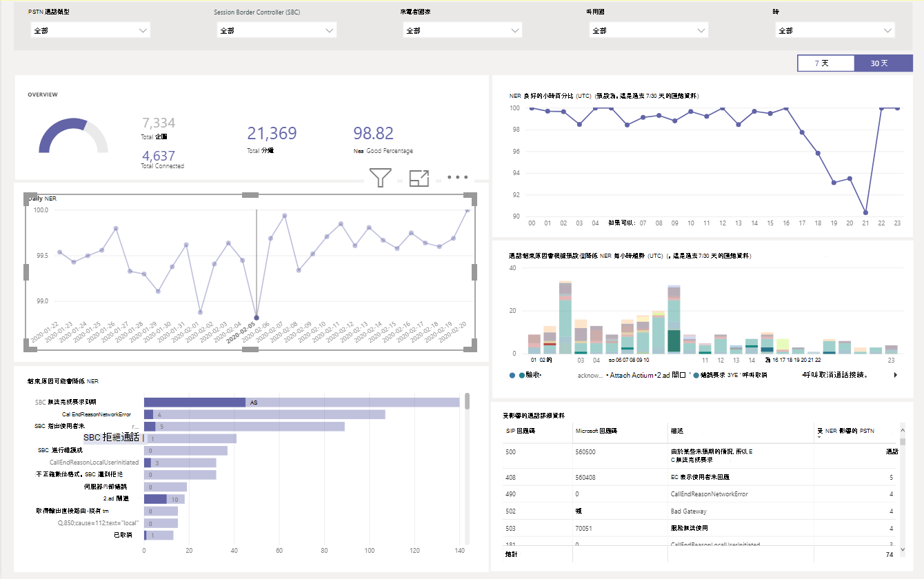Screen dimensions: 924x579
Task: Click the total value 74
Action: click(890, 553)
